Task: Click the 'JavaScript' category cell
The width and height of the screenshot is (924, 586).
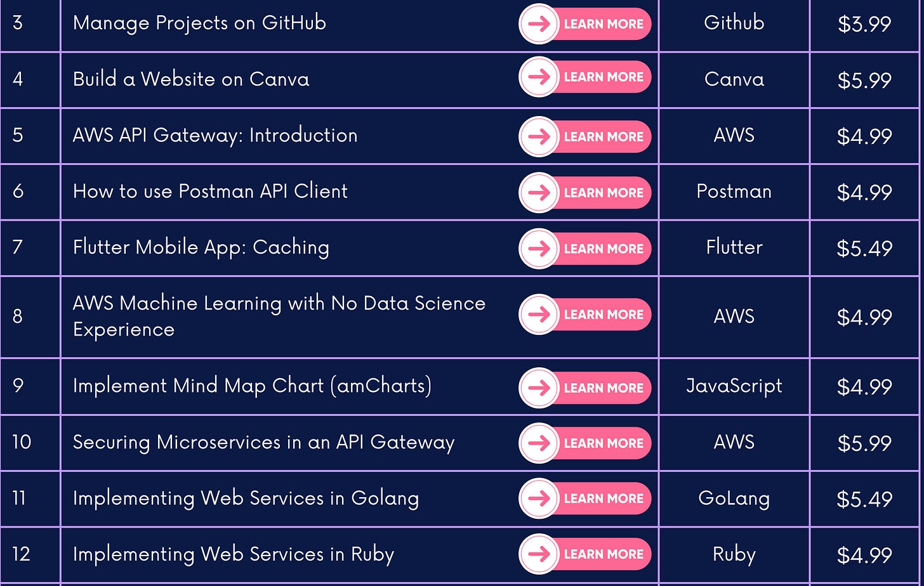Action: [734, 386]
